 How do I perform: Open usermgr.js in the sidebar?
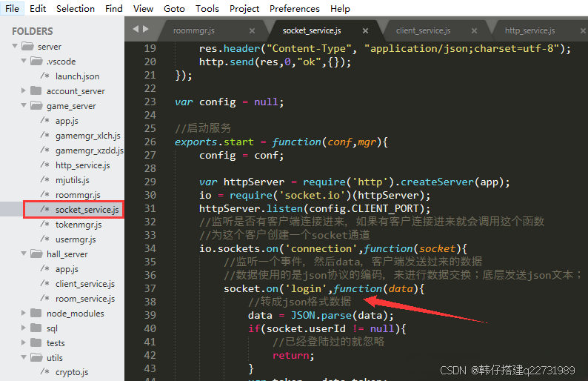coord(76,239)
